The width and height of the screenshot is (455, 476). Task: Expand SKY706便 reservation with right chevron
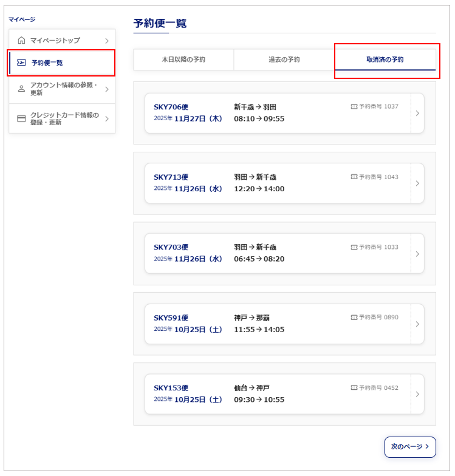(x=417, y=113)
